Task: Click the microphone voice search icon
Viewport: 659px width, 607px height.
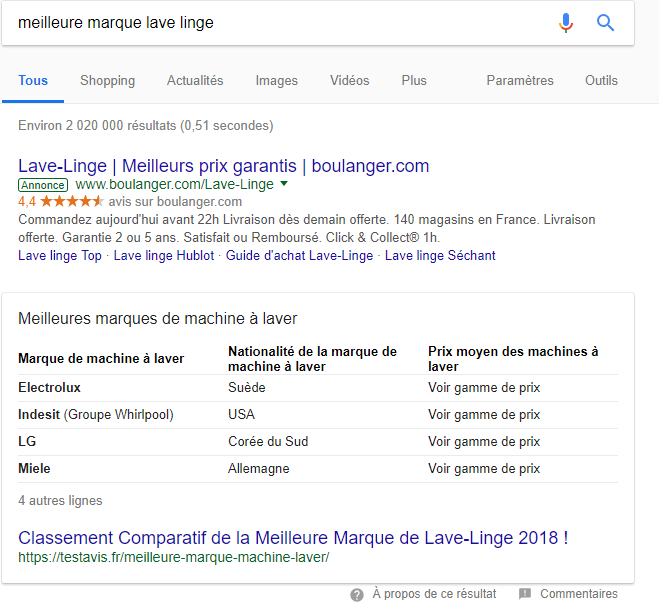Action: tap(566, 23)
